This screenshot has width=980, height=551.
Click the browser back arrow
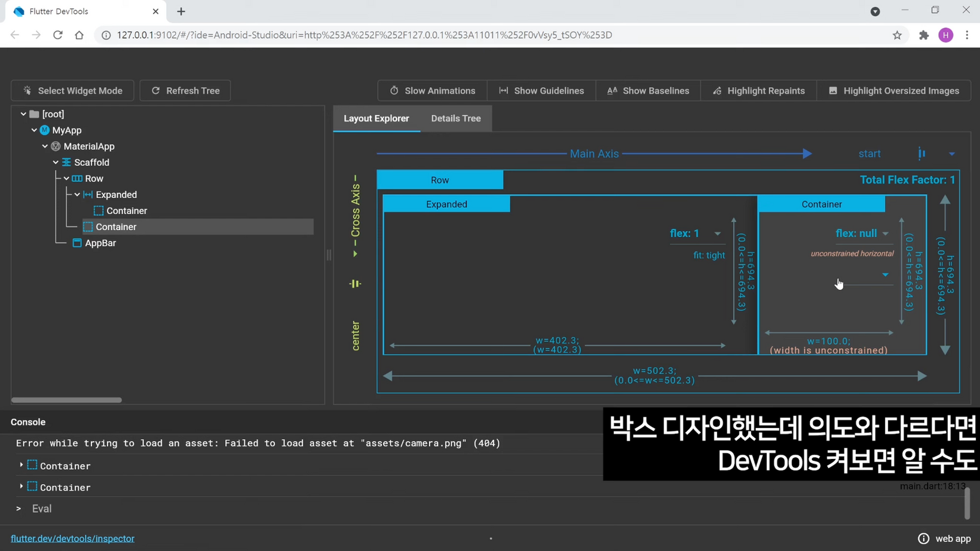pyautogui.click(x=15, y=35)
